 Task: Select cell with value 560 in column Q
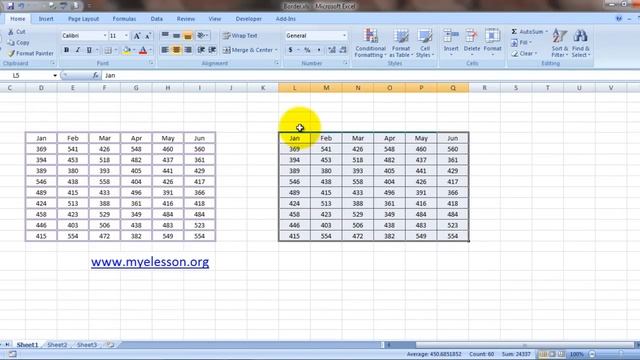coord(453,149)
